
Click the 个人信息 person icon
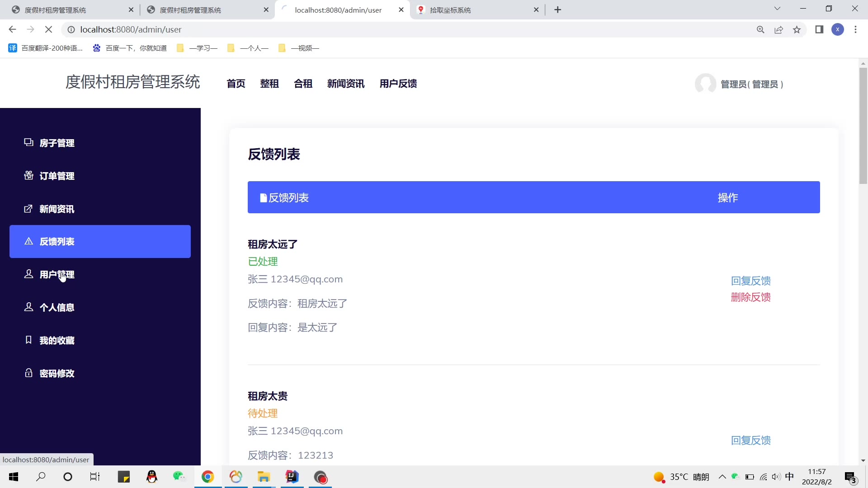[28, 307]
